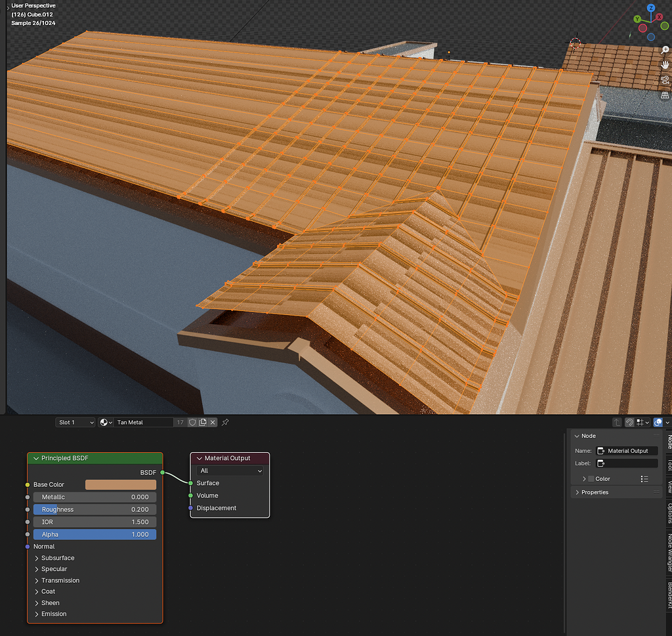Switch to the View sidebar tab
The height and width of the screenshot is (636, 672).
[669, 487]
